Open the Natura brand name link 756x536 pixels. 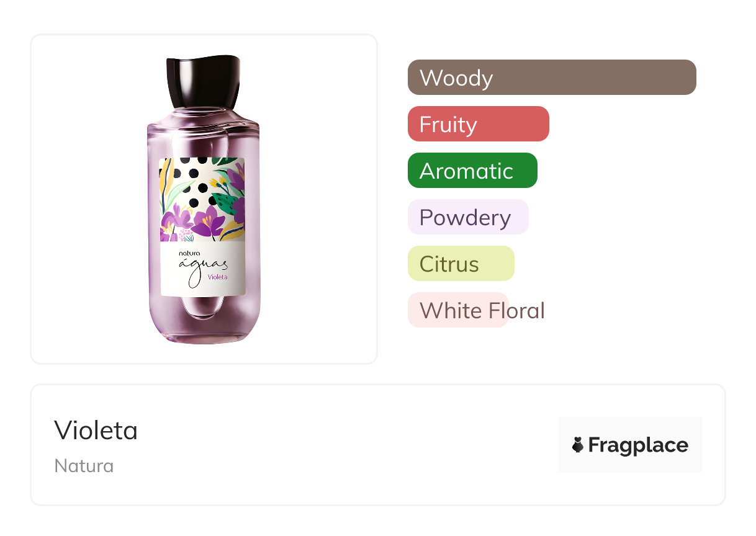84,466
